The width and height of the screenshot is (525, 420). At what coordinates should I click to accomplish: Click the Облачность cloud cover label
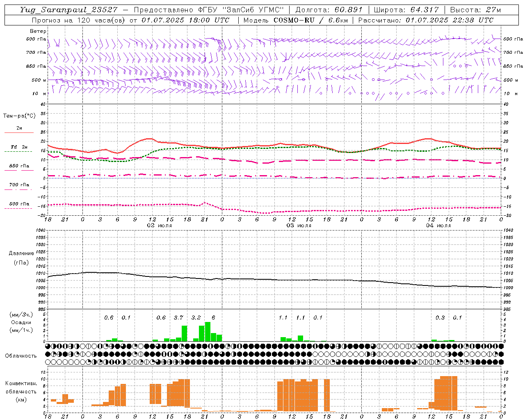pyautogui.click(x=21, y=356)
